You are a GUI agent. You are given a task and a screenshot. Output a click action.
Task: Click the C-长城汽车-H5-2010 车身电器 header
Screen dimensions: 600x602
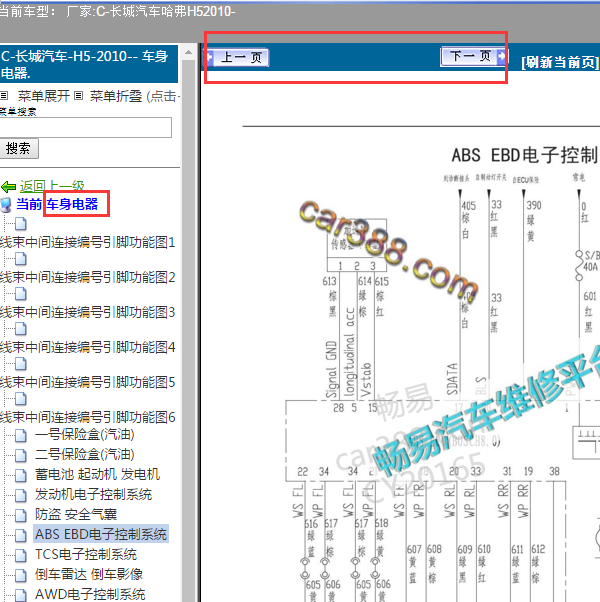(89, 64)
